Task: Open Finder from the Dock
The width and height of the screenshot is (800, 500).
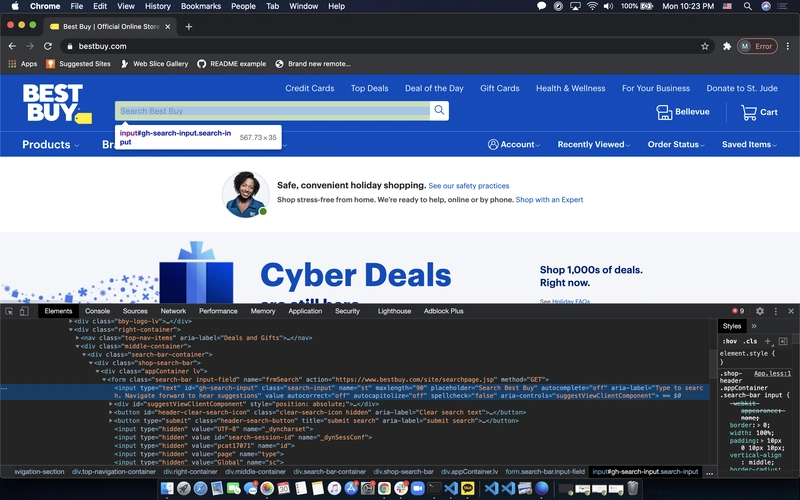Action: tap(167, 488)
